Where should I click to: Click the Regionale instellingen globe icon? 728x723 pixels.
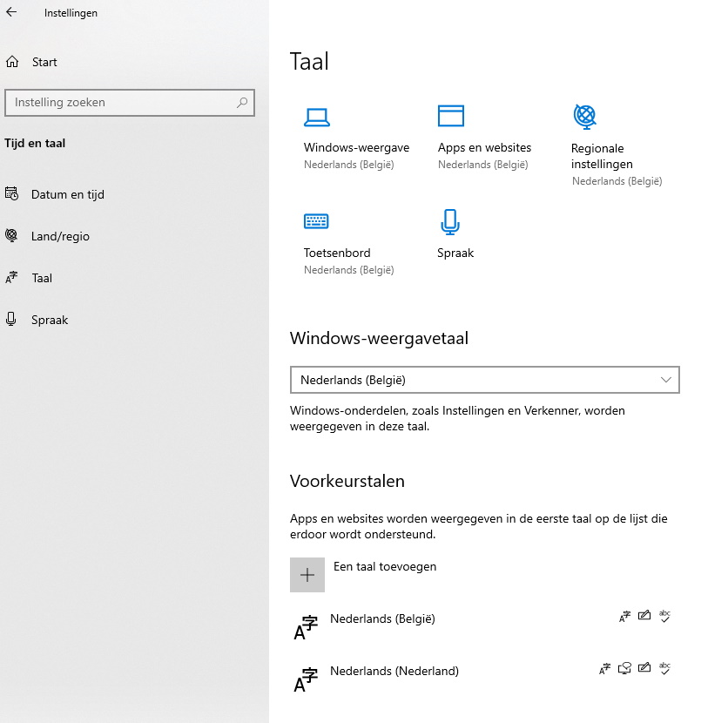584,117
